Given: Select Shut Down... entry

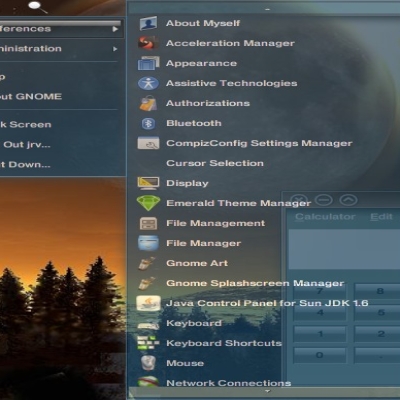Looking at the screenshot, I should pos(25,165).
